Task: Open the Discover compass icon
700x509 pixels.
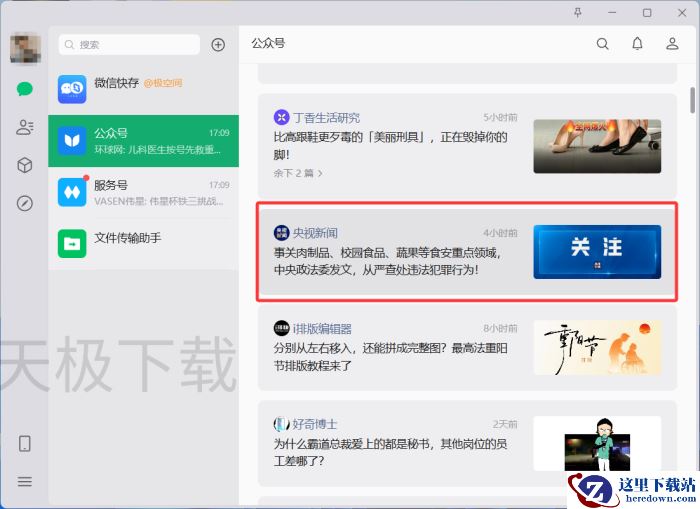Action: click(25, 203)
